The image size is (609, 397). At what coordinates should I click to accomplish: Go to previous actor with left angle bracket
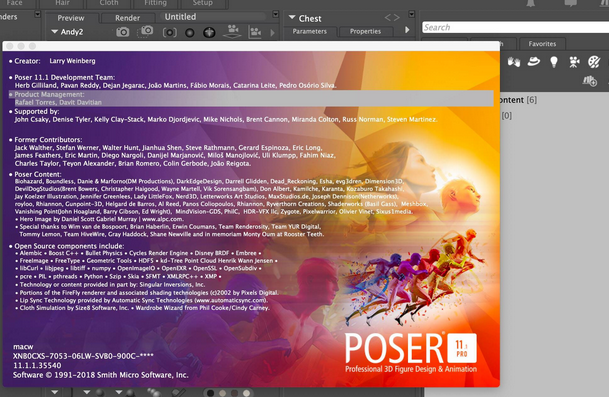(387, 17)
